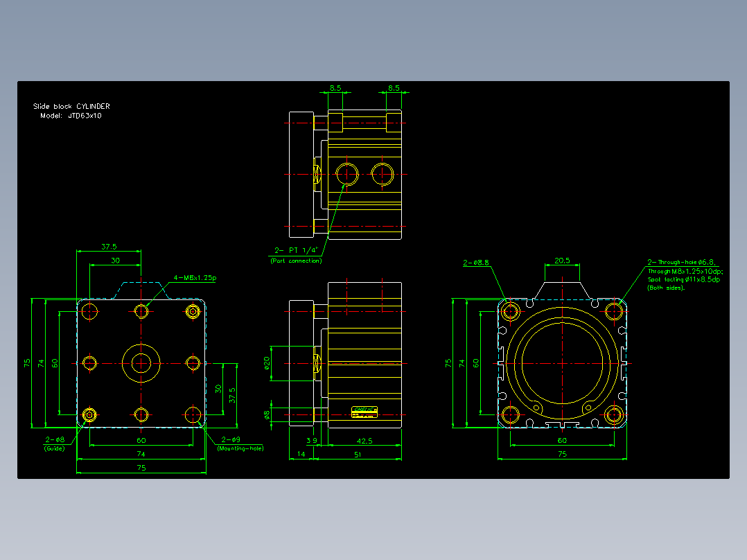This screenshot has height=560, width=747.
Task: Click the 3.9 dimension value
Action: pos(312,440)
